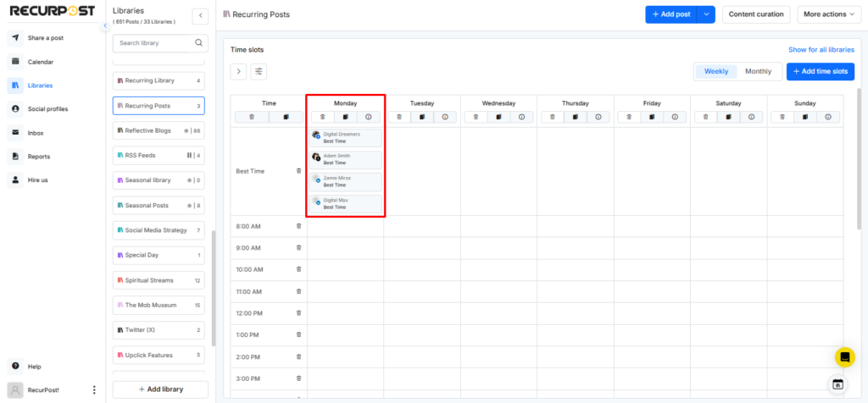The width and height of the screenshot is (868, 403).
Task: Switch to Weekly view
Action: [x=715, y=71]
